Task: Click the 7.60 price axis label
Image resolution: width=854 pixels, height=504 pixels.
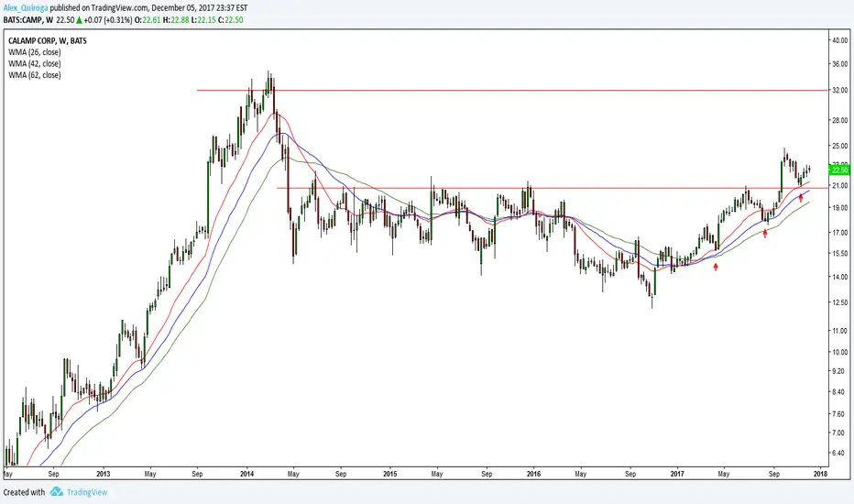Action: coord(838,414)
